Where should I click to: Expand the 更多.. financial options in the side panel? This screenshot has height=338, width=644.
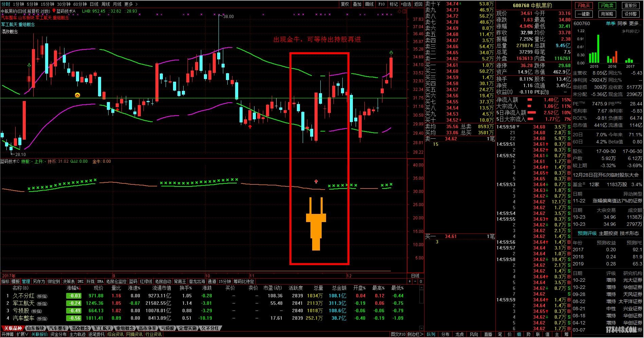click(x=635, y=23)
